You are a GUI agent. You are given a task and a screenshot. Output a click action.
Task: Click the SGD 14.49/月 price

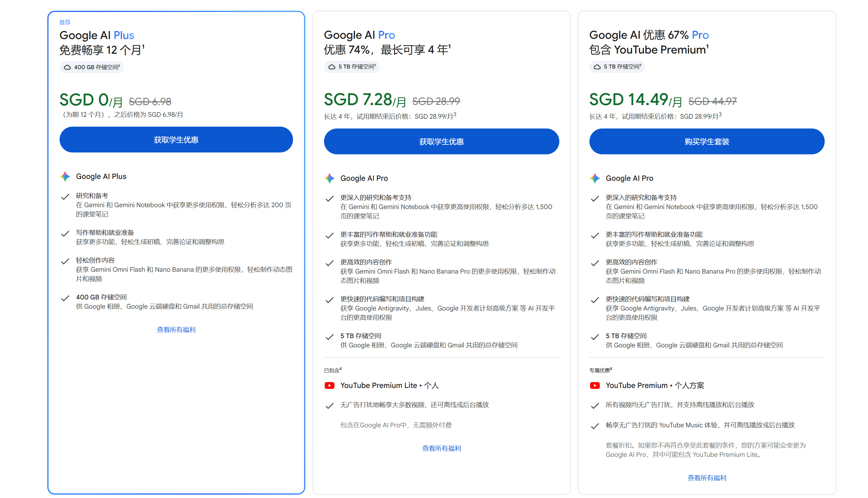pos(635,100)
